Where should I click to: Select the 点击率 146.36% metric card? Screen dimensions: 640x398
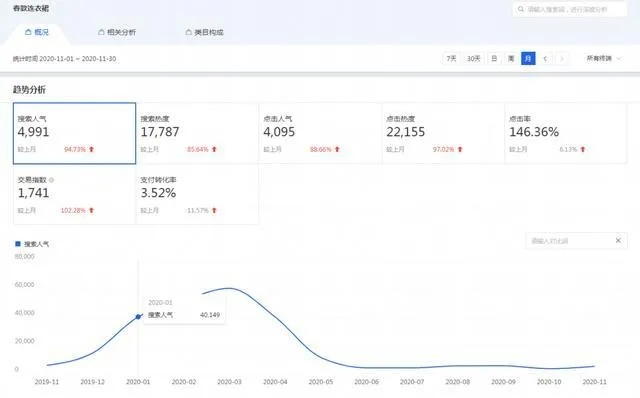tap(566, 133)
